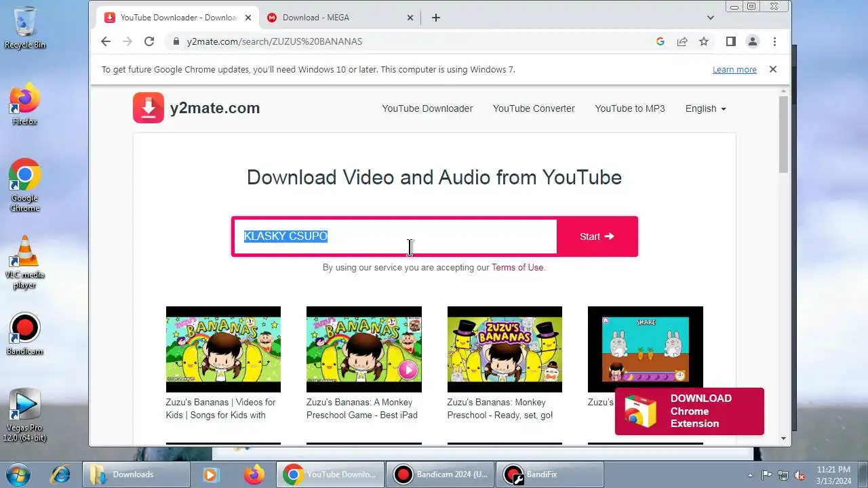Select the Bandicam desktop shortcut
This screenshot has height=488, width=868.
(25, 334)
